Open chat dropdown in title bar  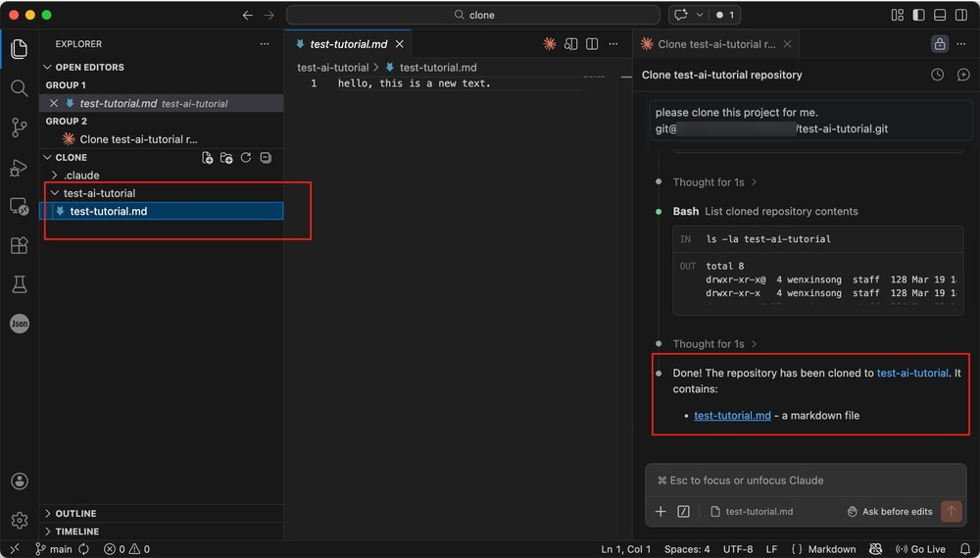(700, 15)
